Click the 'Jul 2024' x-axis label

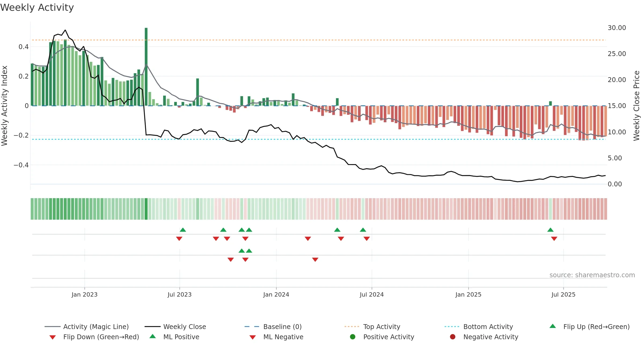click(x=372, y=294)
